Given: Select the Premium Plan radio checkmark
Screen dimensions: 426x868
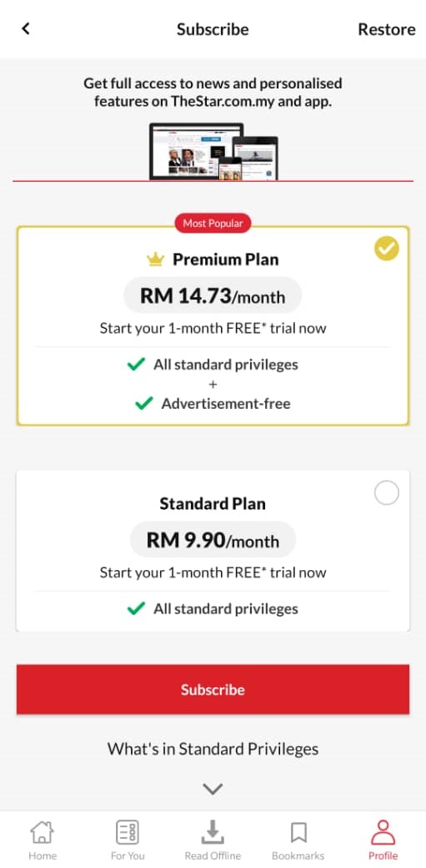Looking at the screenshot, I should (386, 249).
